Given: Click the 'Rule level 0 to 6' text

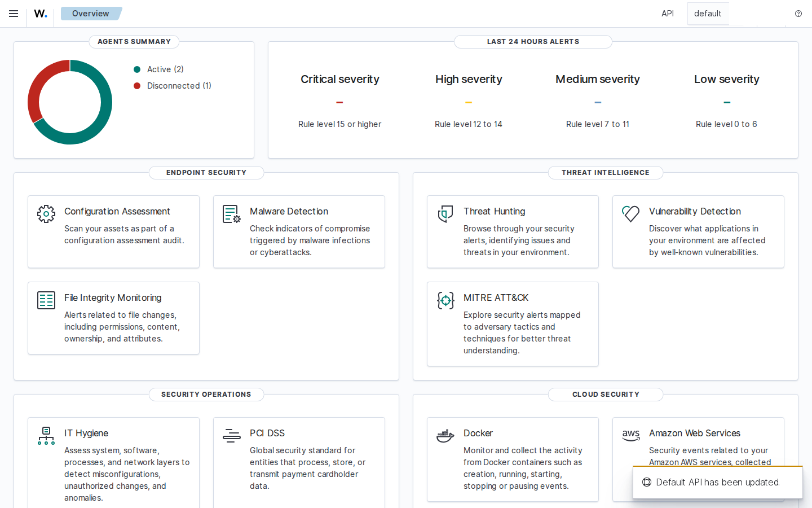Looking at the screenshot, I should [x=726, y=124].
